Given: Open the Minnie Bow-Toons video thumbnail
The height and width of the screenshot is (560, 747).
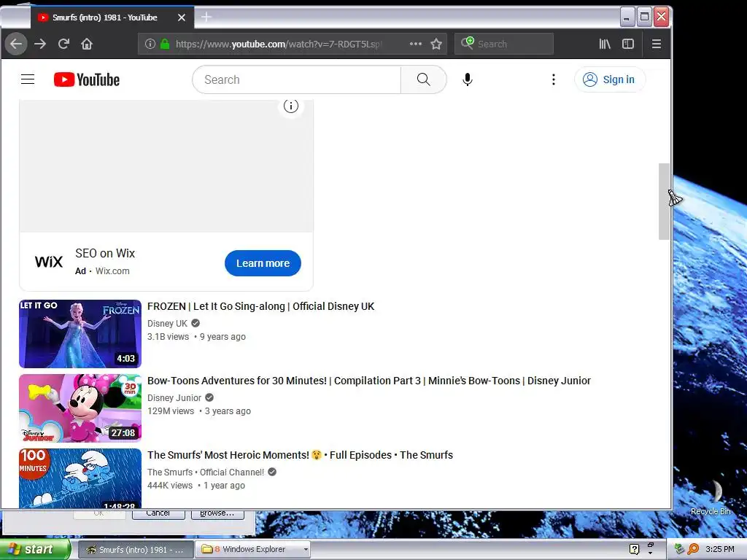Looking at the screenshot, I should [x=80, y=408].
